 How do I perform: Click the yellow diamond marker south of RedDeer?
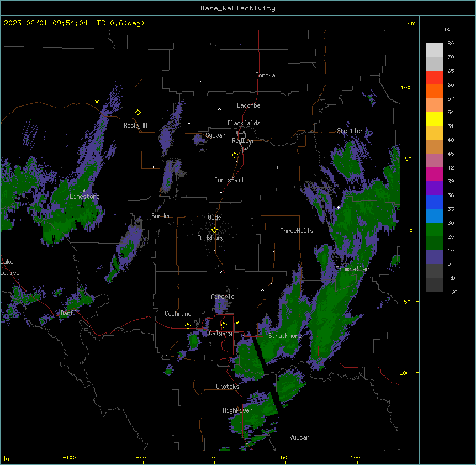click(x=235, y=155)
